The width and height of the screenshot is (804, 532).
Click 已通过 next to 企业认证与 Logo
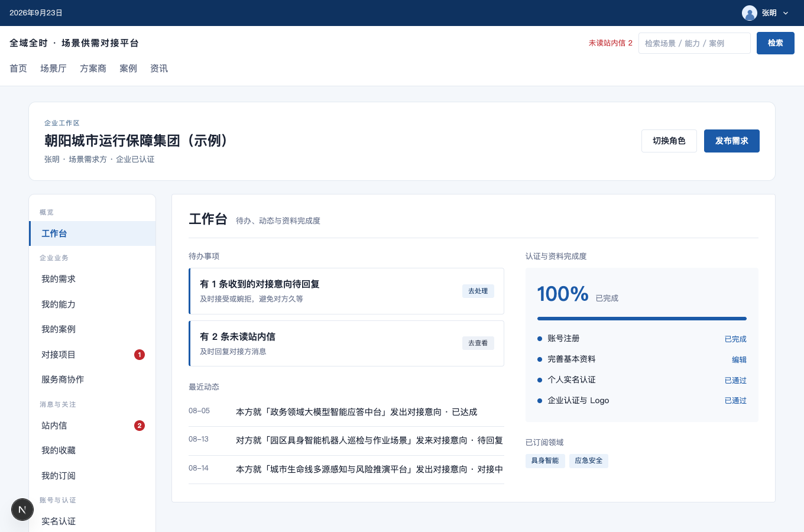click(x=735, y=401)
